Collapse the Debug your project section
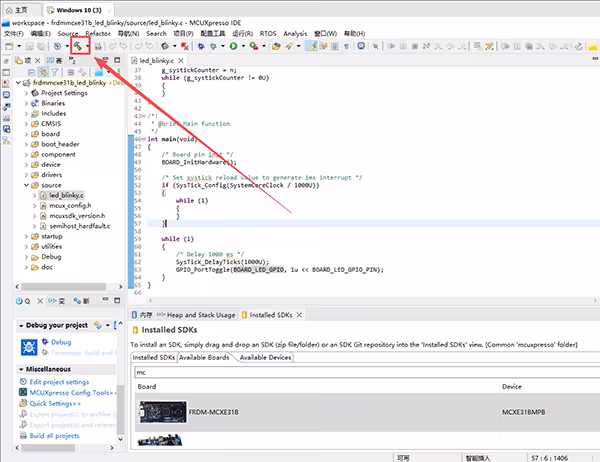600x462 pixels. (x=21, y=325)
